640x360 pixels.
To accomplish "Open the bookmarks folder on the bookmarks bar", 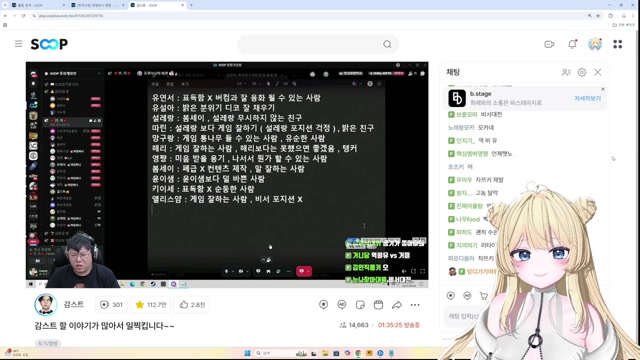I will tap(624, 25).
